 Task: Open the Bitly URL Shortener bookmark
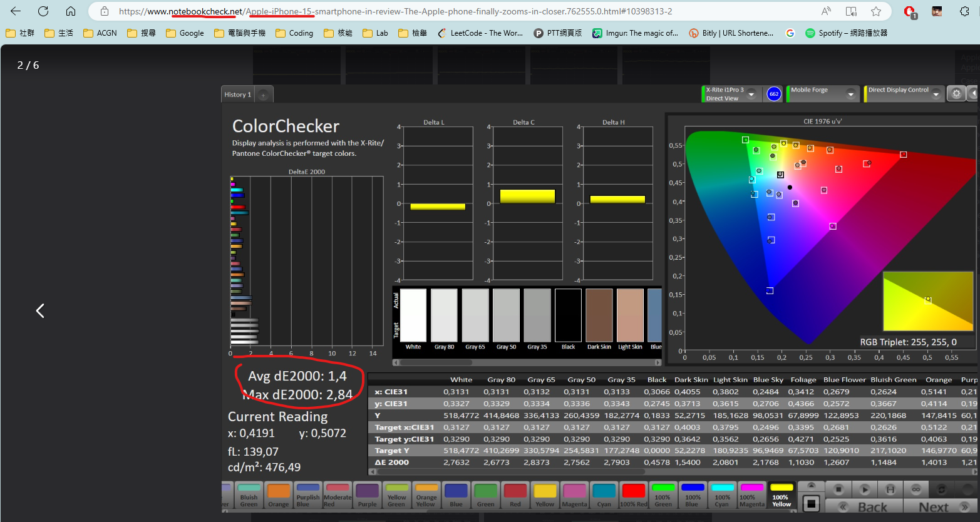click(x=731, y=33)
